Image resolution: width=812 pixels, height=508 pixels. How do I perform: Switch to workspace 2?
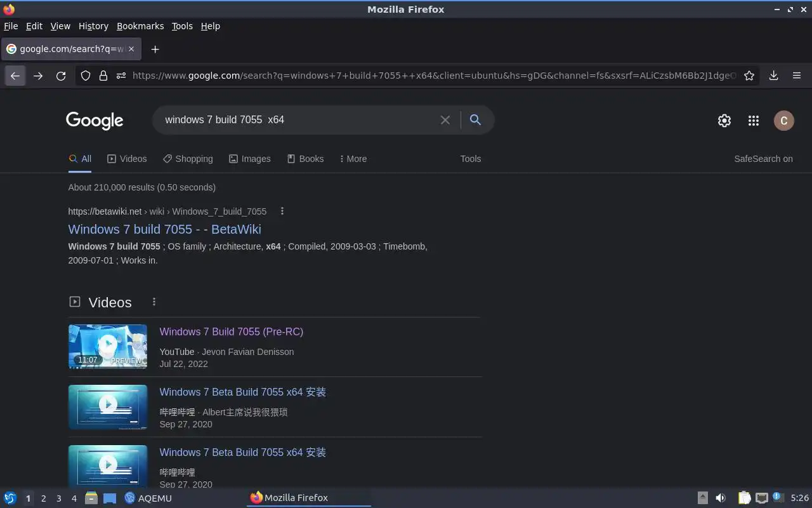43,498
